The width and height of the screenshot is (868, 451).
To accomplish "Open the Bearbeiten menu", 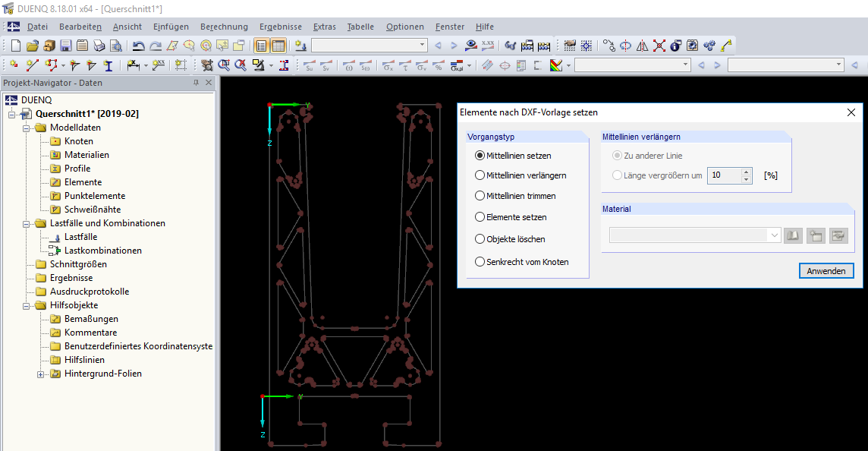I will click(80, 27).
